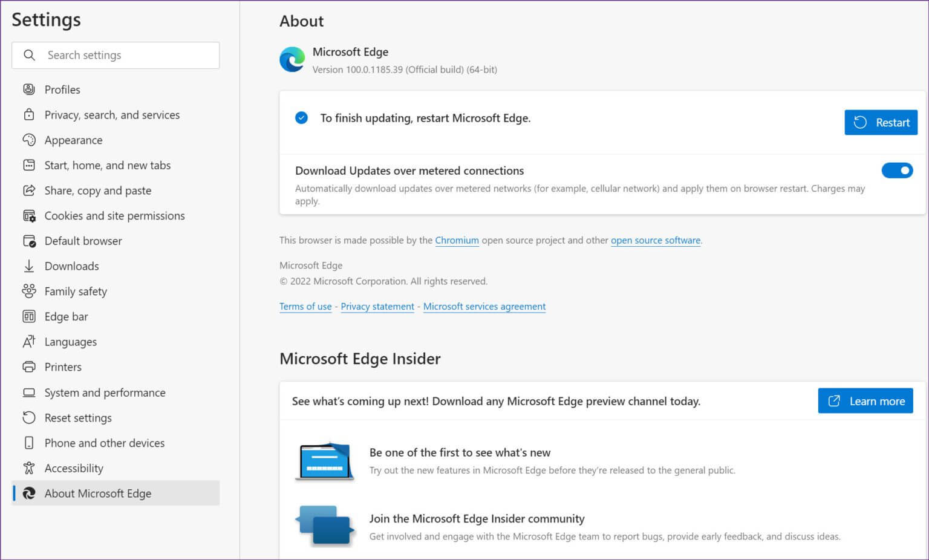Open Printers settings
The height and width of the screenshot is (560, 929).
[116, 367]
